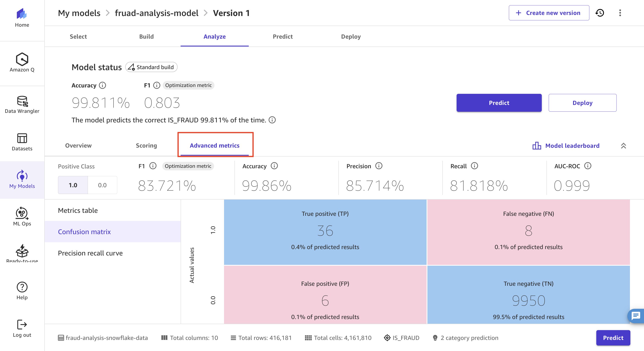Open ML Ops section
The height and width of the screenshot is (351, 644).
pos(22,217)
